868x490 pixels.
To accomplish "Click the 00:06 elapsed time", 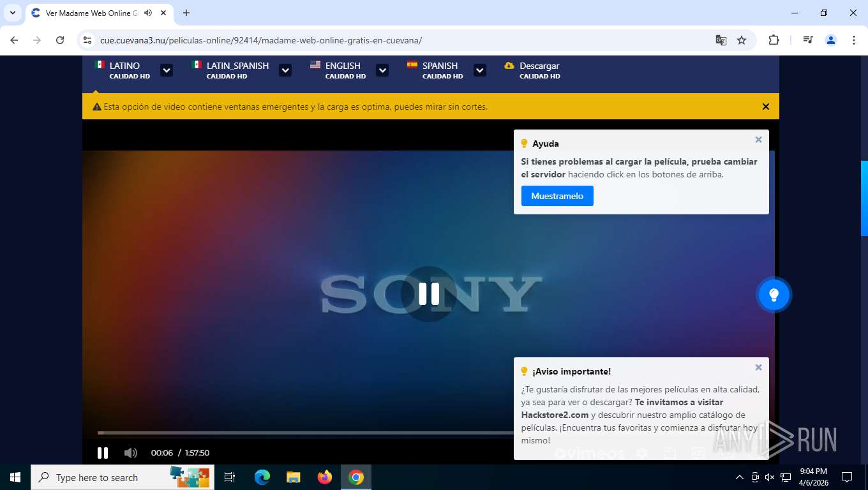I will pyautogui.click(x=162, y=453).
